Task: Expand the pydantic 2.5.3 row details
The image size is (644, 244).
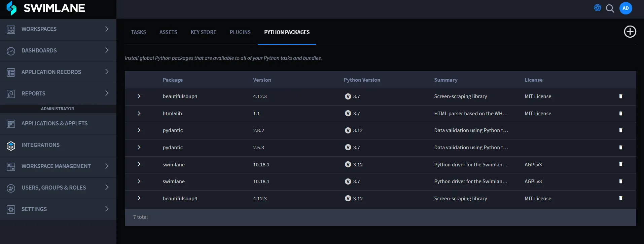Action: (x=139, y=148)
